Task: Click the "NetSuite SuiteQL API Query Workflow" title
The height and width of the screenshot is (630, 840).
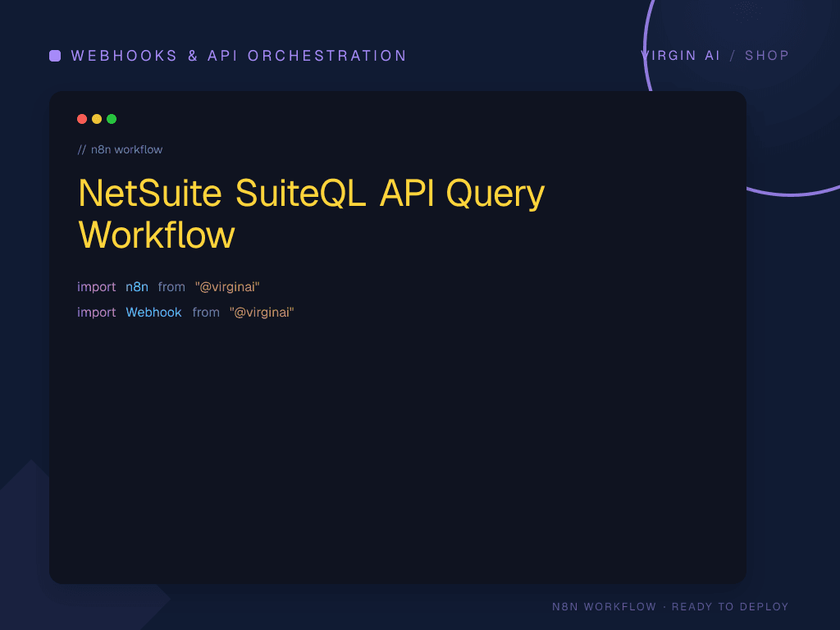Action: tap(311, 213)
